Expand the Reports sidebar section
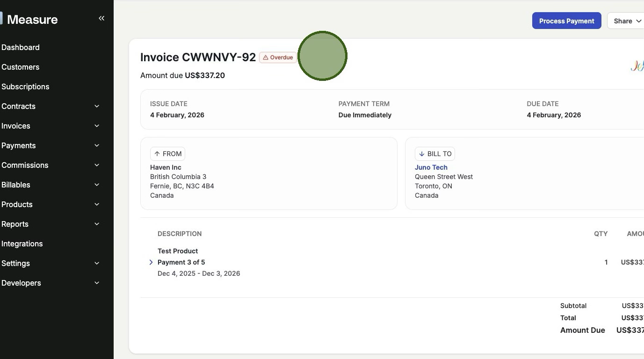Screen dimensions: 644x359 (97, 224)
